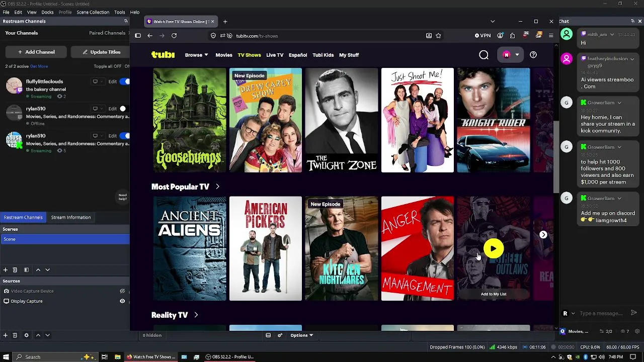644x362 pixels.
Task: Click the browser address bar
Action: click(327, 36)
